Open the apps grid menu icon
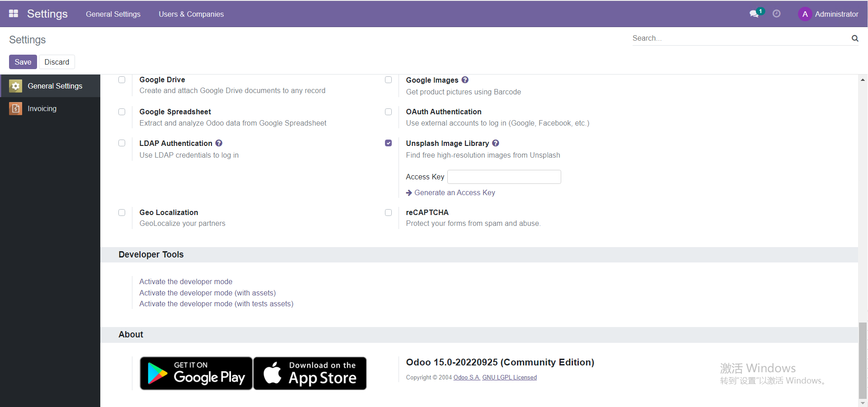The image size is (868, 407). (x=14, y=14)
